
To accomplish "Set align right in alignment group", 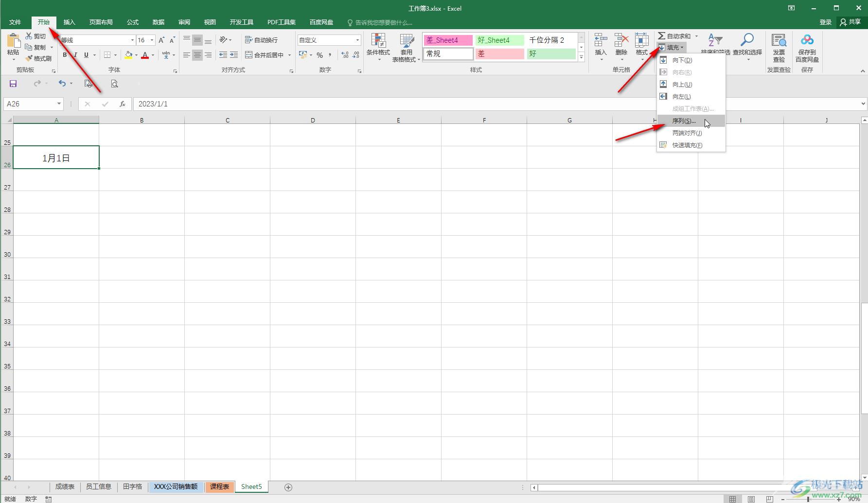I will [x=208, y=55].
